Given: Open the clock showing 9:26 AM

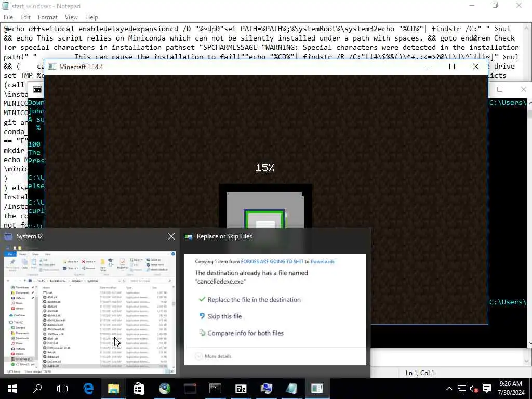Looking at the screenshot, I should pyautogui.click(x=511, y=389).
